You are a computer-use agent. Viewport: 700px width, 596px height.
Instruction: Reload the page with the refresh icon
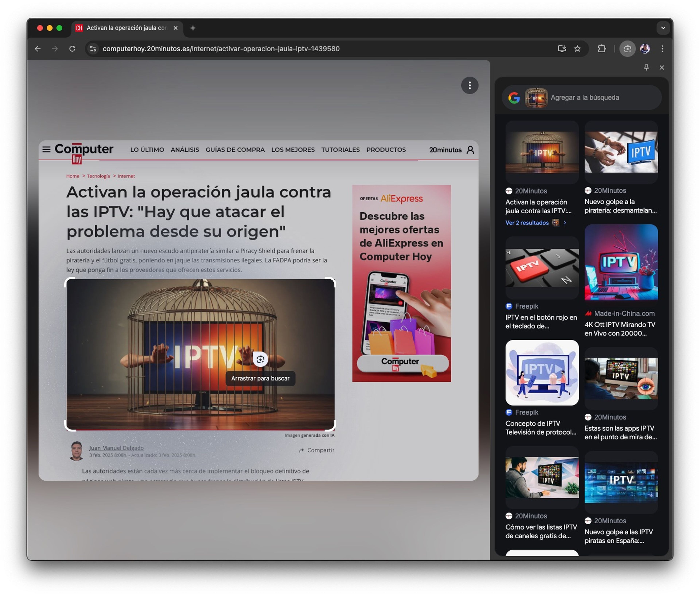[x=72, y=49]
